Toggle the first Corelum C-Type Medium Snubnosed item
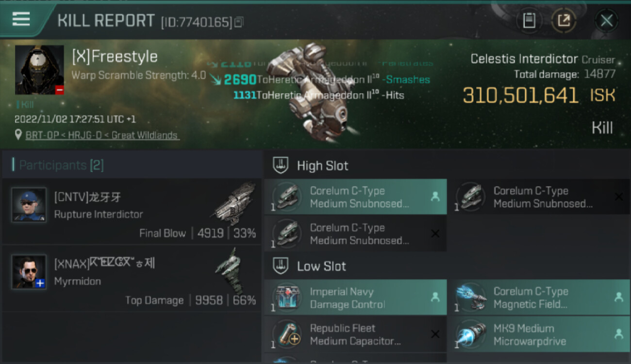This screenshot has height=364, width=631. [x=355, y=197]
